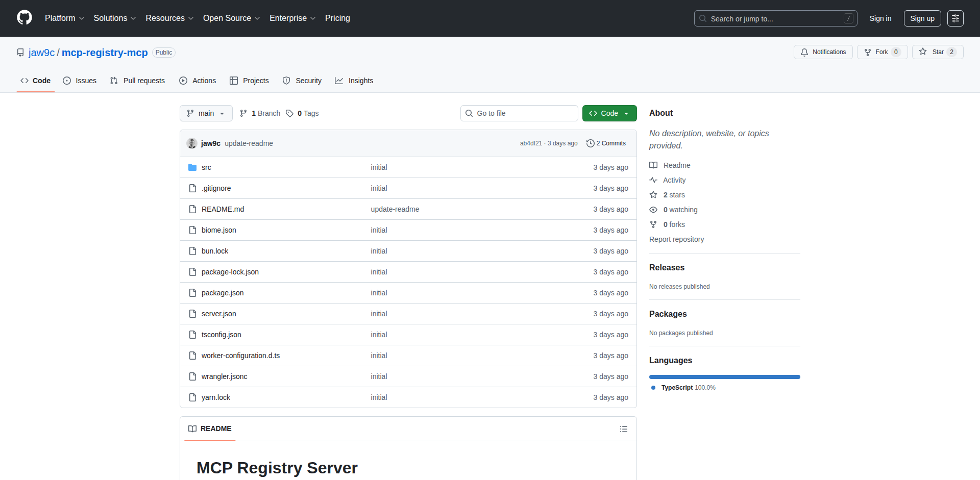Image resolution: width=980 pixels, height=480 pixels.
Task: Switch to the Projects tab
Action: pyautogui.click(x=249, y=81)
